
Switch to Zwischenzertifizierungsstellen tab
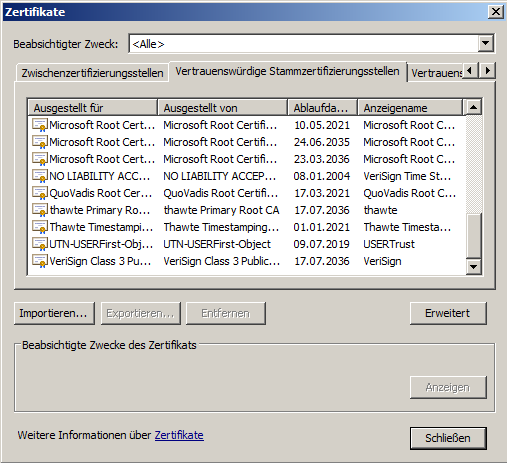92,73
